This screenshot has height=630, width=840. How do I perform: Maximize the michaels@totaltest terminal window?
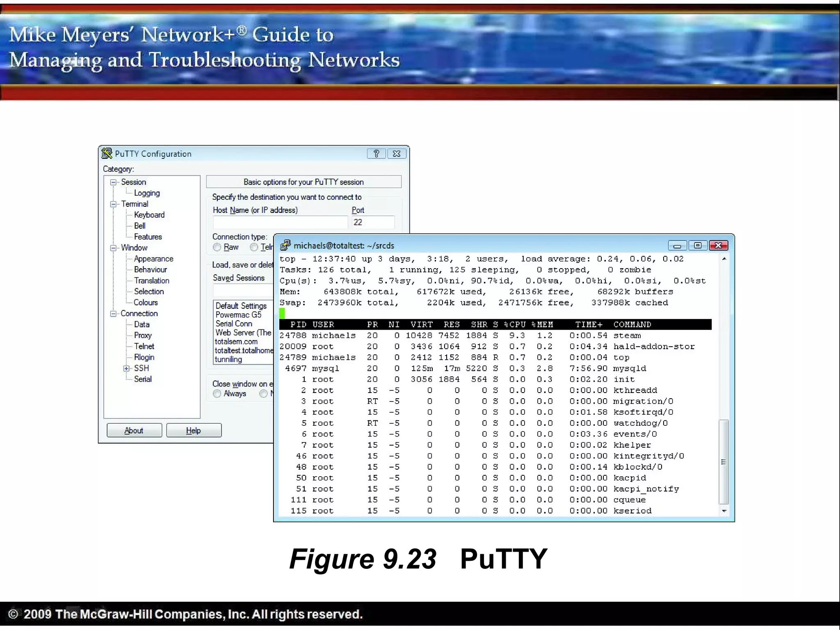(x=698, y=245)
